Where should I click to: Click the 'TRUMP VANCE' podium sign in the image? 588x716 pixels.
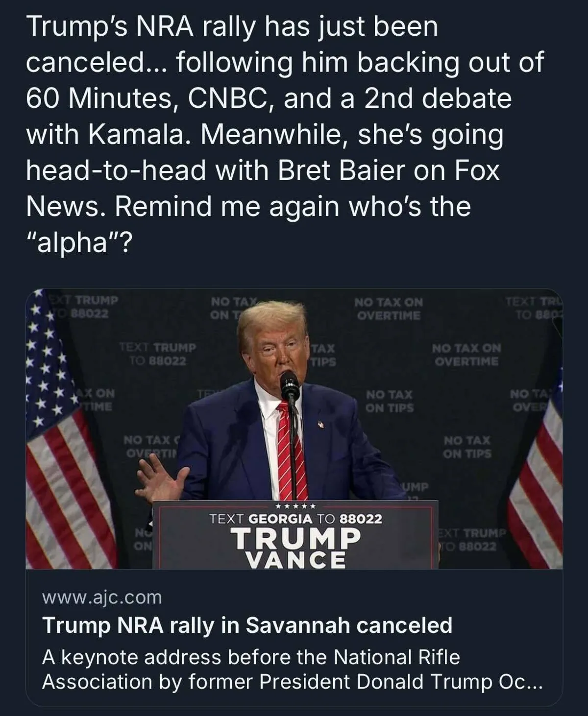pos(295,548)
